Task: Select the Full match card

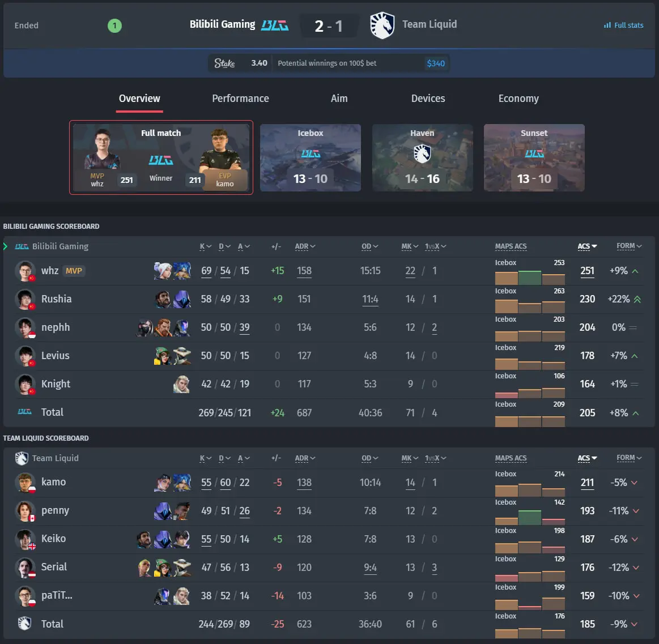Action: coord(161,157)
